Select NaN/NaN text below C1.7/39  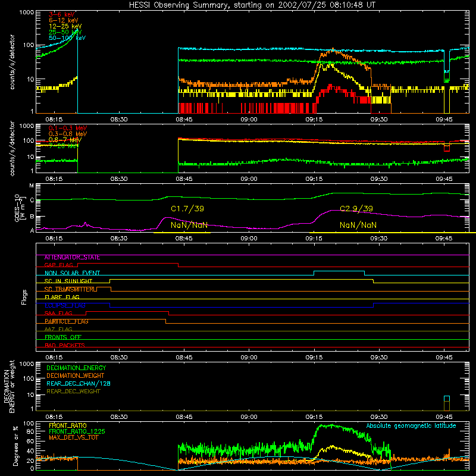[x=189, y=225]
